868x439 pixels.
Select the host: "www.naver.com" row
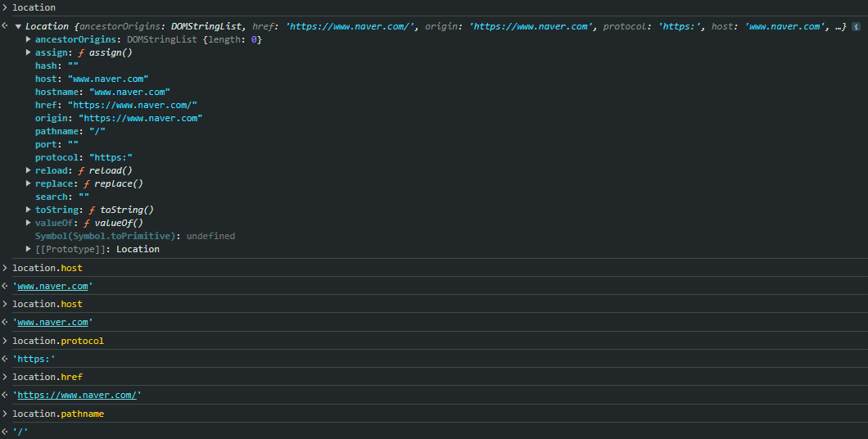92,79
